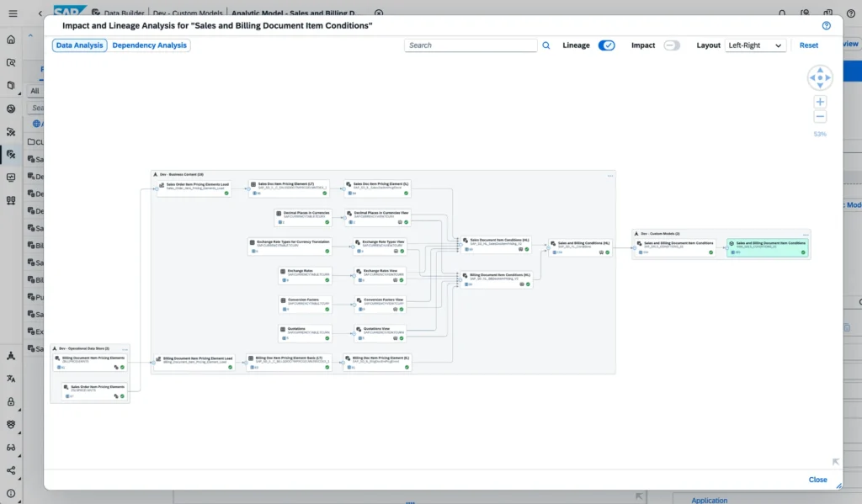Toggle the Lineage switch off
Image resolution: width=862 pixels, height=504 pixels.
point(606,45)
